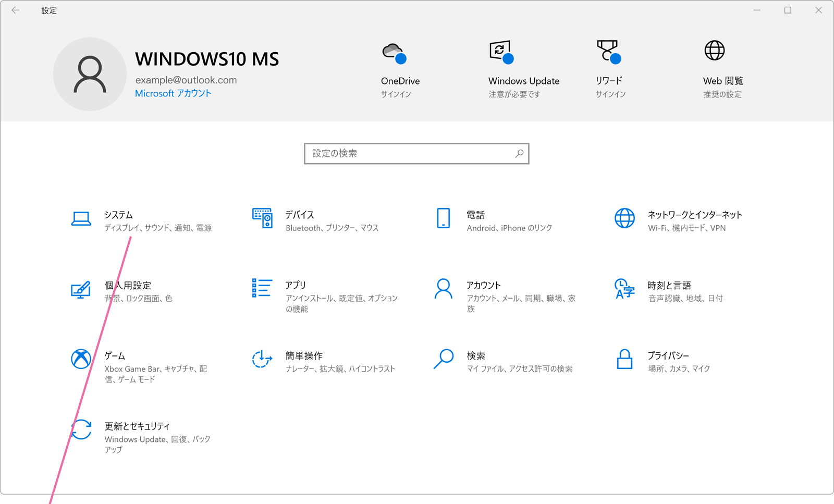Click the ナレーター、拡大鏡、ハイコントラスト description
Screen dimensions: 834x504
(340, 368)
